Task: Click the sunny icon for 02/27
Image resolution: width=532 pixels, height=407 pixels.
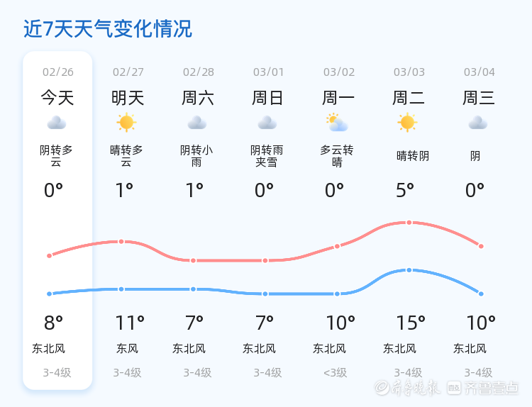Action: [127, 123]
